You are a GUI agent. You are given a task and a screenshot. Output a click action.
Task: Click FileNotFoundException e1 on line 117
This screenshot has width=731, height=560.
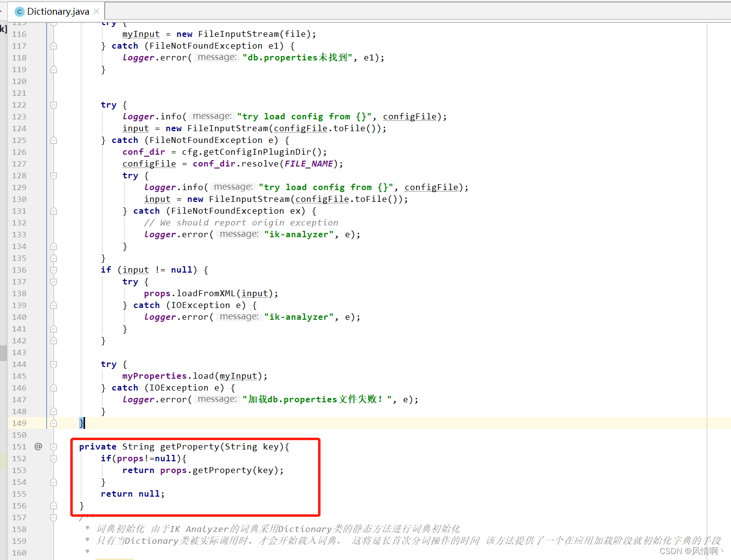pyautogui.click(x=216, y=46)
